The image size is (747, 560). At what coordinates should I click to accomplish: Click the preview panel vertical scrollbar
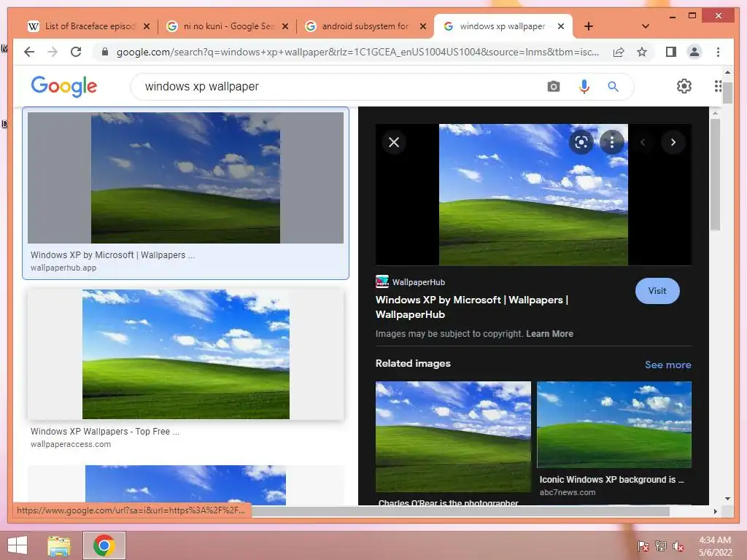point(715,174)
